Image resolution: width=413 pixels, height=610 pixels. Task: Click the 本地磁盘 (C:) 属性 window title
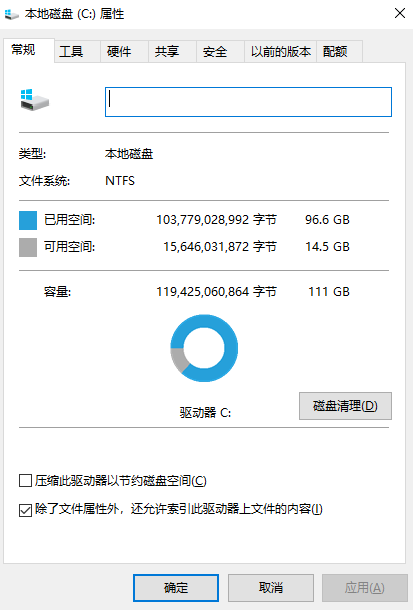[74, 14]
